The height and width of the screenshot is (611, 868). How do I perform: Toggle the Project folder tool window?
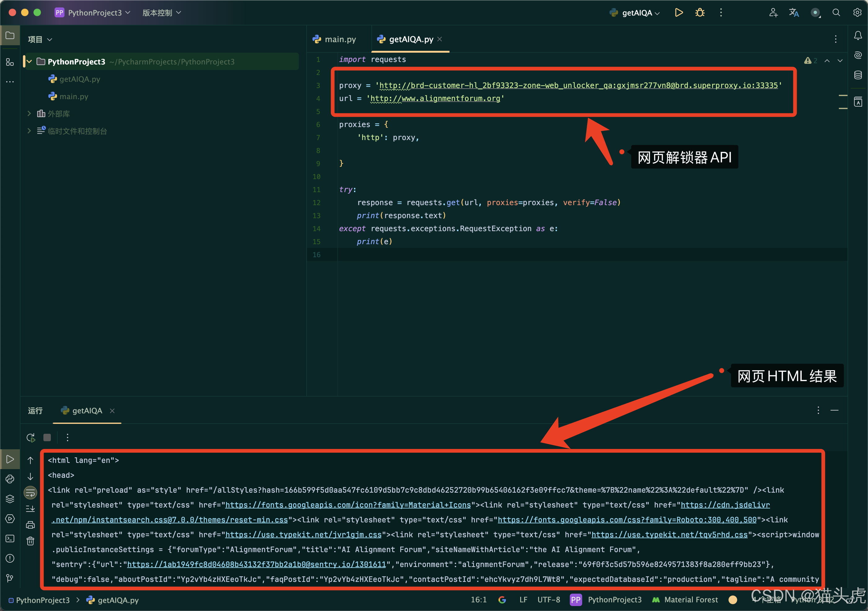click(10, 36)
